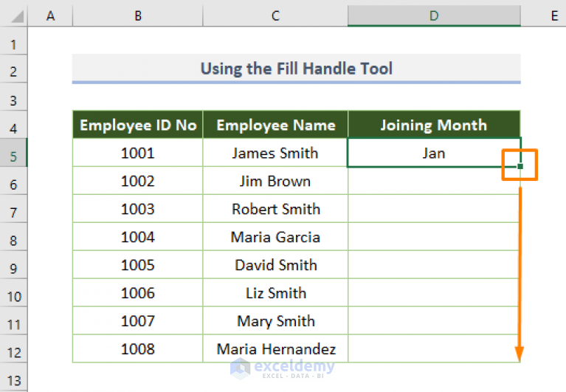
Task: Select row 6 header
Action: [x=13, y=181]
